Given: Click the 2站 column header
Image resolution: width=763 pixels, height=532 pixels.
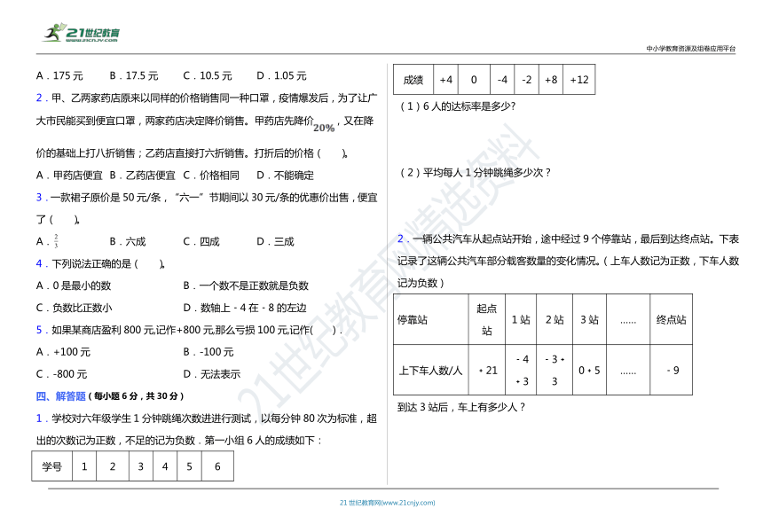Looking at the screenshot, I should coord(555,319).
